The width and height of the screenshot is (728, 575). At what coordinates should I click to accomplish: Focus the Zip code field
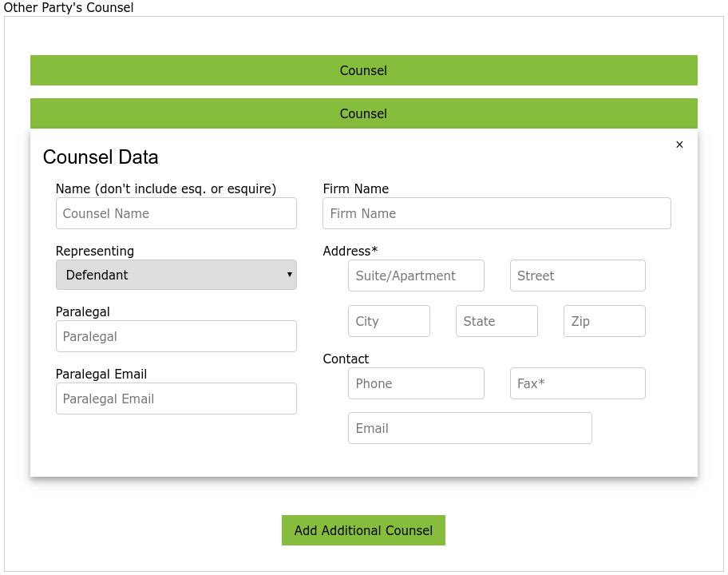(x=604, y=321)
